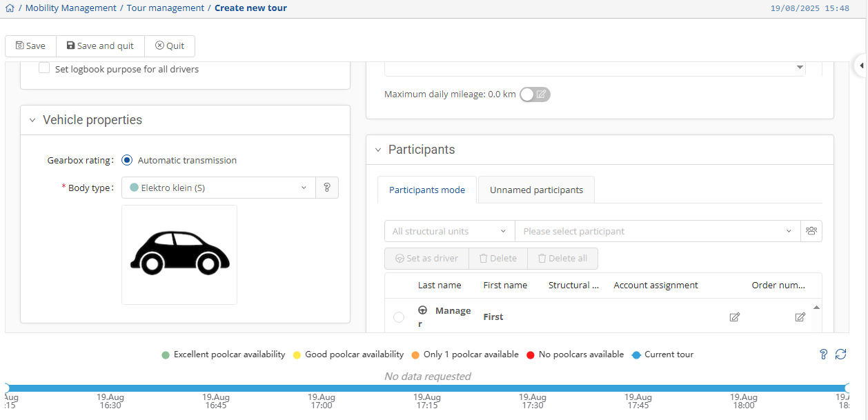This screenshot has width=868, height=420.
Task: Click the home icon in breadcrumb
Action: pos(10,8)
